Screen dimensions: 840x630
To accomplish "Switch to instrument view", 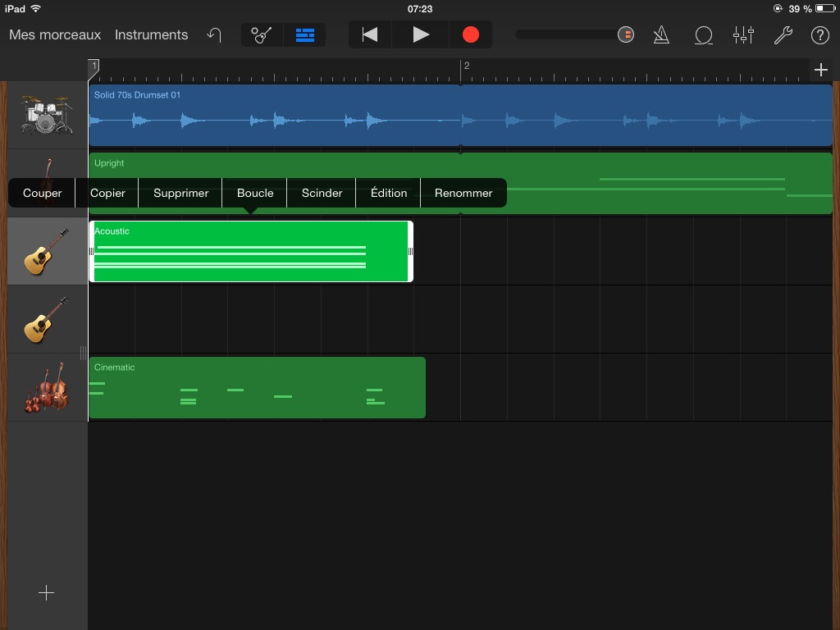I will [x=262, y=35].
